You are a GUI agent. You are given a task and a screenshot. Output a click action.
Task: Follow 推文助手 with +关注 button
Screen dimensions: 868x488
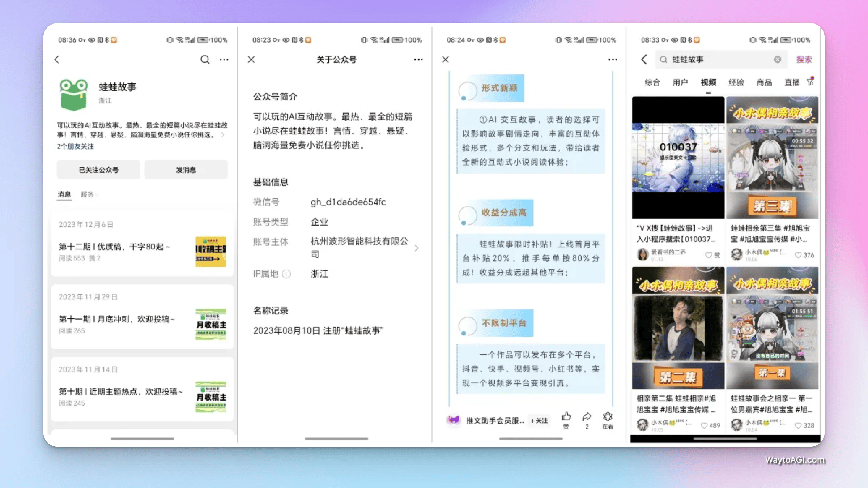tap(539, 420)
